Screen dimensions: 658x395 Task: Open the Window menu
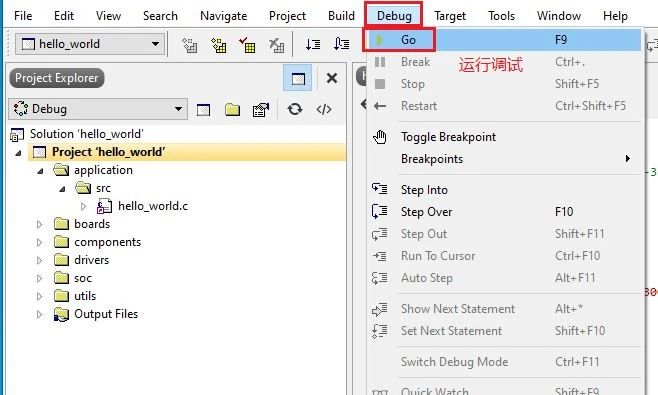tap(559, 16)
